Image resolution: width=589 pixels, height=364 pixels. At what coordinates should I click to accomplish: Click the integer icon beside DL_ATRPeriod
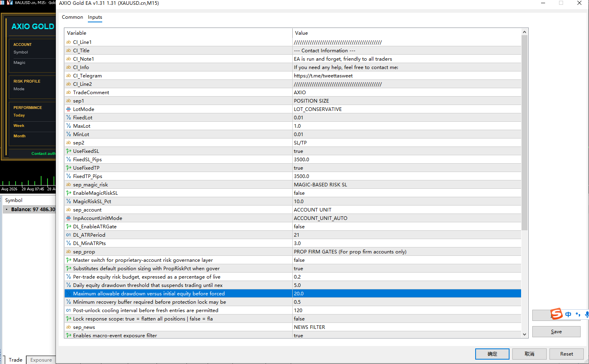(69, 235)
